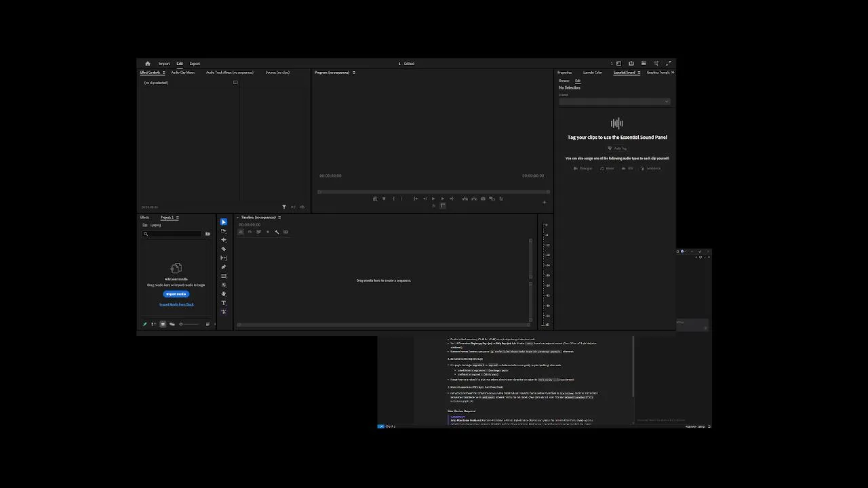Assign the Ambience audio type
This screenshot has width=868, height=488.
[x=650, y=168]
